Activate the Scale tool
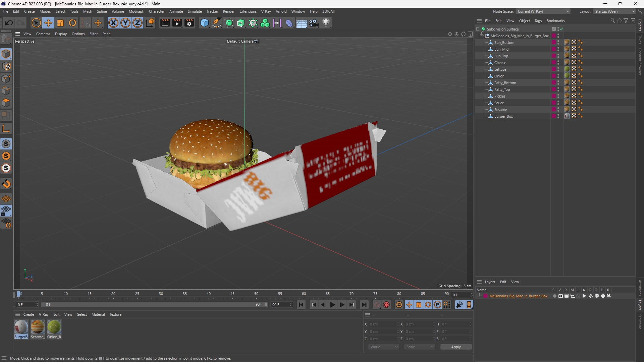The width and height of the screenshot is (644, 362). pyautogui.click(x=60, y=23)
